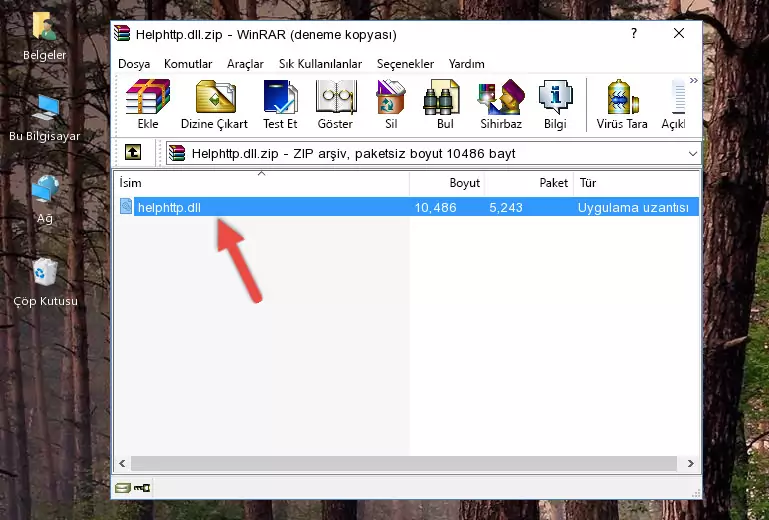769x520 pixels.
Task: Click the Açıklama comment toolbar icon
Action: coord(673,104)
